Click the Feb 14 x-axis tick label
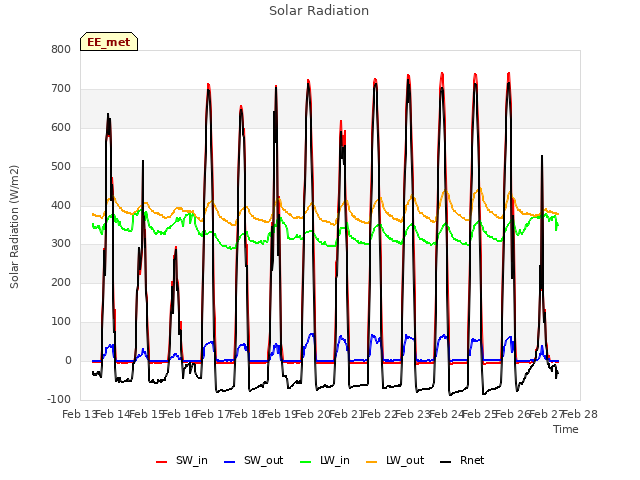The image size is (640, 480). [x=113, y=415]
